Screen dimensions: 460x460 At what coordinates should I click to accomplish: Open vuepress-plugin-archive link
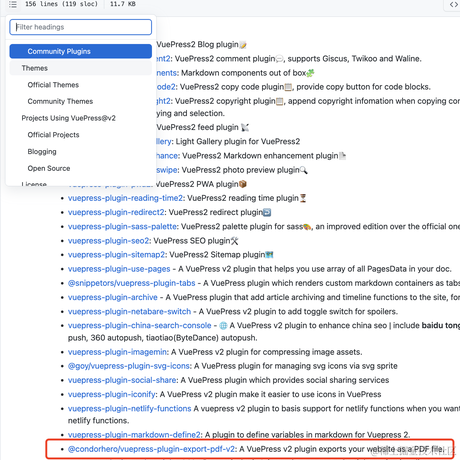(113, 297)
